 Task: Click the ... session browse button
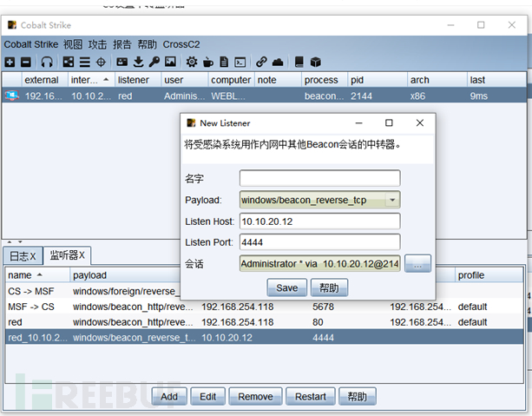coord(417,263)
